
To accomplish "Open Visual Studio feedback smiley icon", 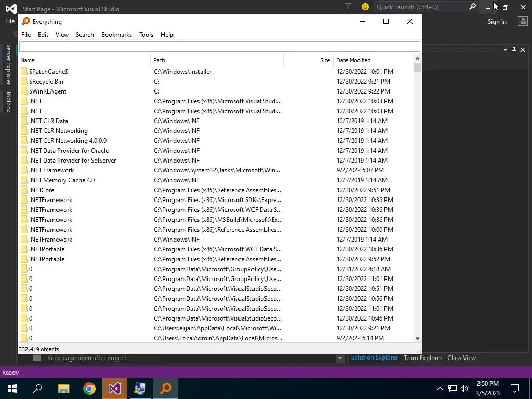I will [x=365, y=7].
